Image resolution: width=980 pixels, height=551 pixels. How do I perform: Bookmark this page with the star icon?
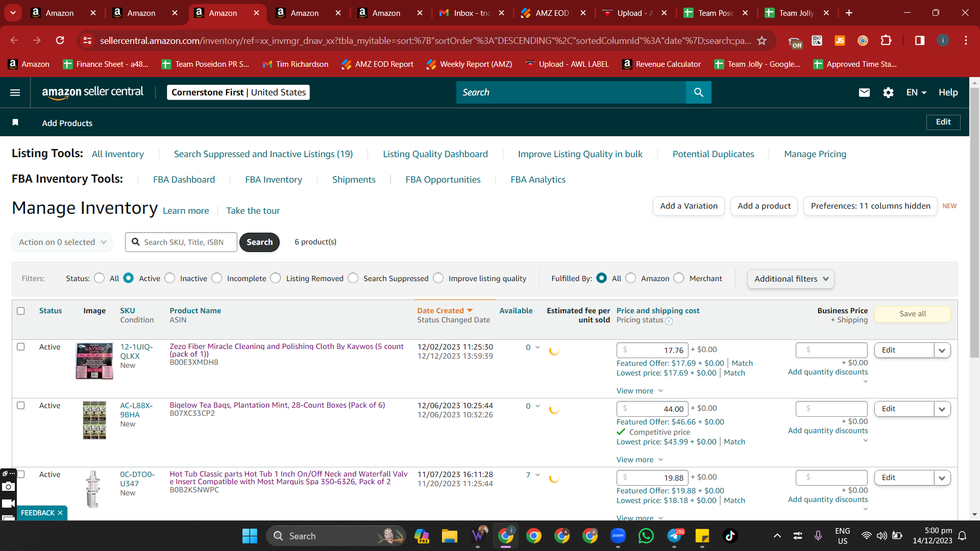click(x=762, y=40)
